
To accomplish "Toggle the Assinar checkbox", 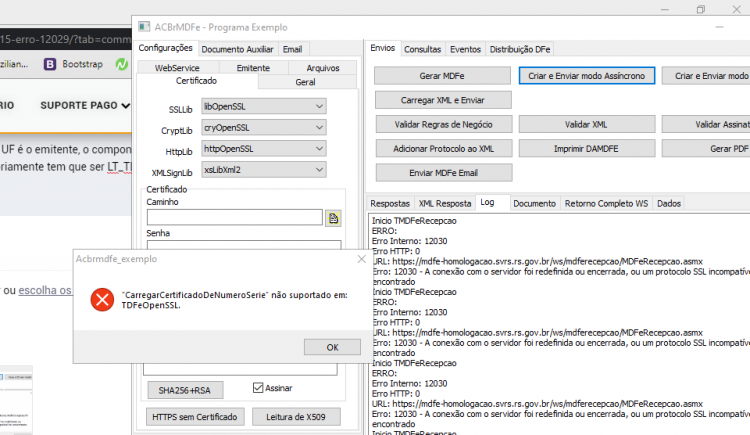I will (258, 388).
